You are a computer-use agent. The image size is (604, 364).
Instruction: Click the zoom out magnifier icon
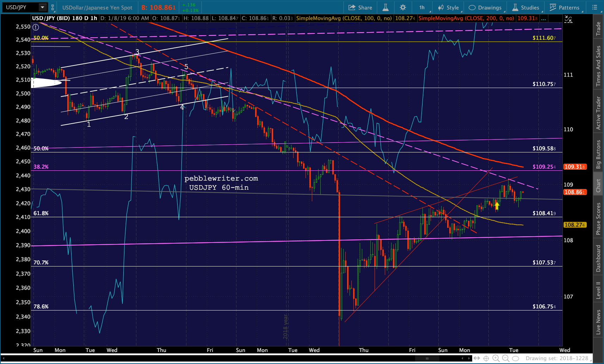tap(505, 358)
